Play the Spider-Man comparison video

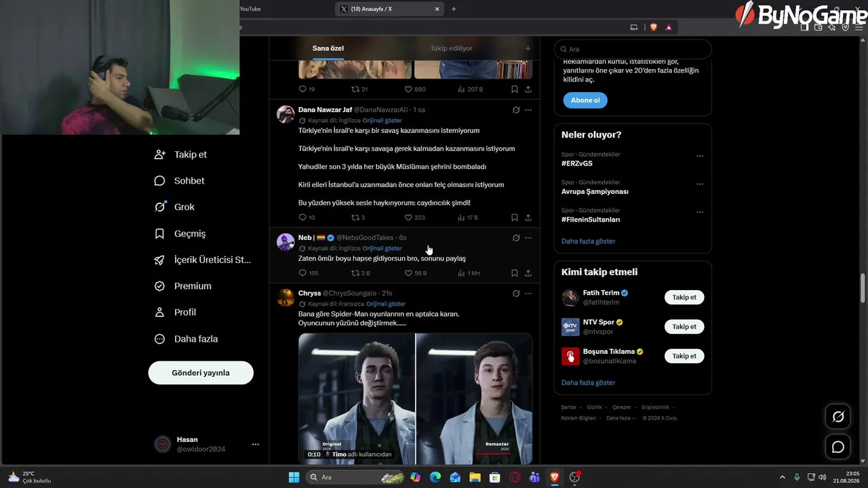click(415, 399)
